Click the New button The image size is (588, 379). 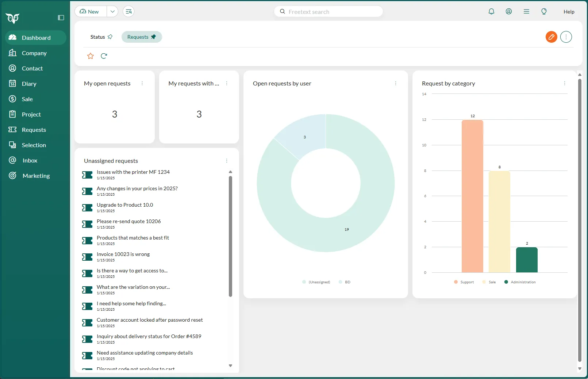(91, 11)
